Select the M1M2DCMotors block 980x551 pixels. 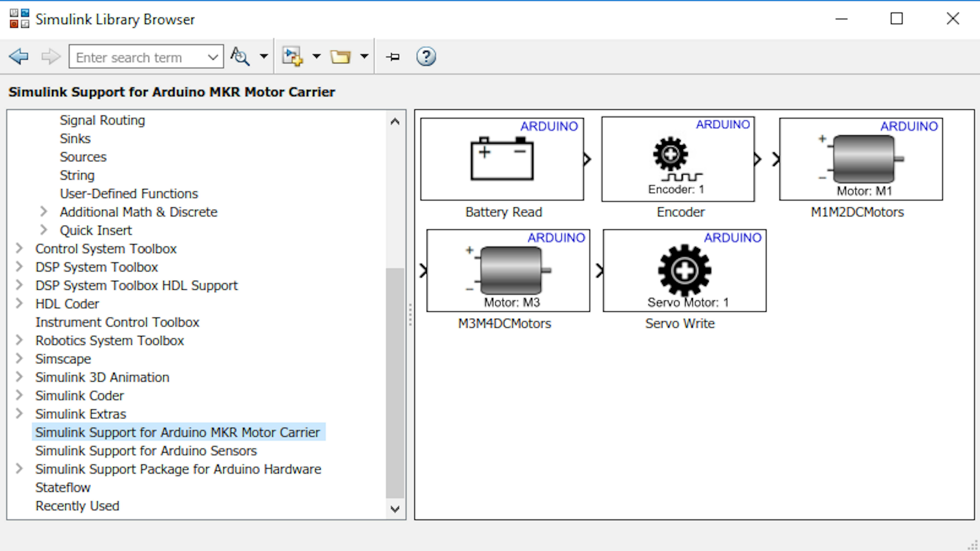[x=861, y=159]
